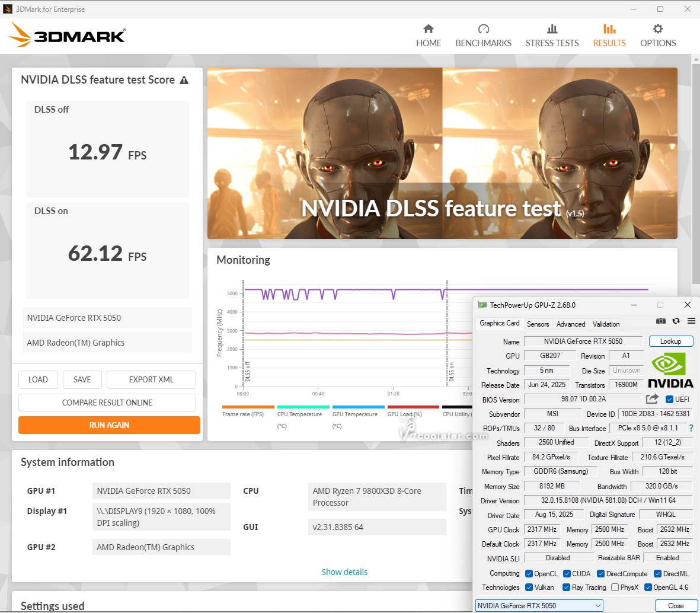Click the 62.12 FPS DLSS on score
Viewport: 700px width, 613px height.
coord(107,254)
